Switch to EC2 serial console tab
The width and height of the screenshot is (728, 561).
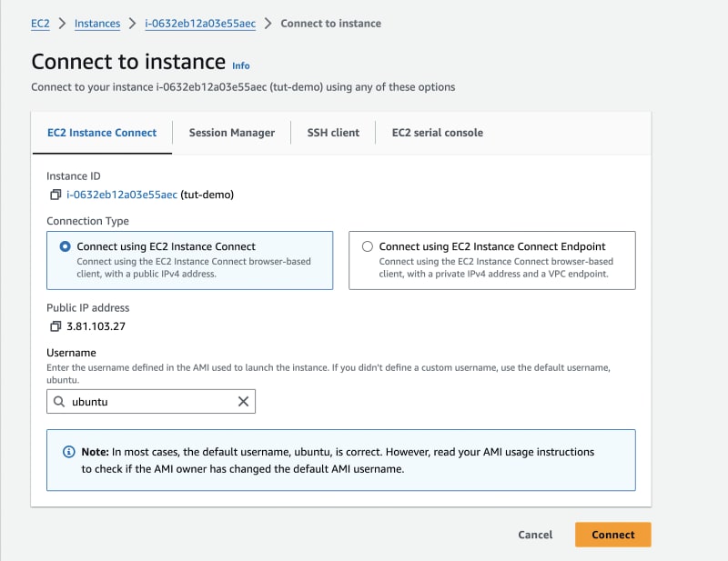(x=438, y=133)
